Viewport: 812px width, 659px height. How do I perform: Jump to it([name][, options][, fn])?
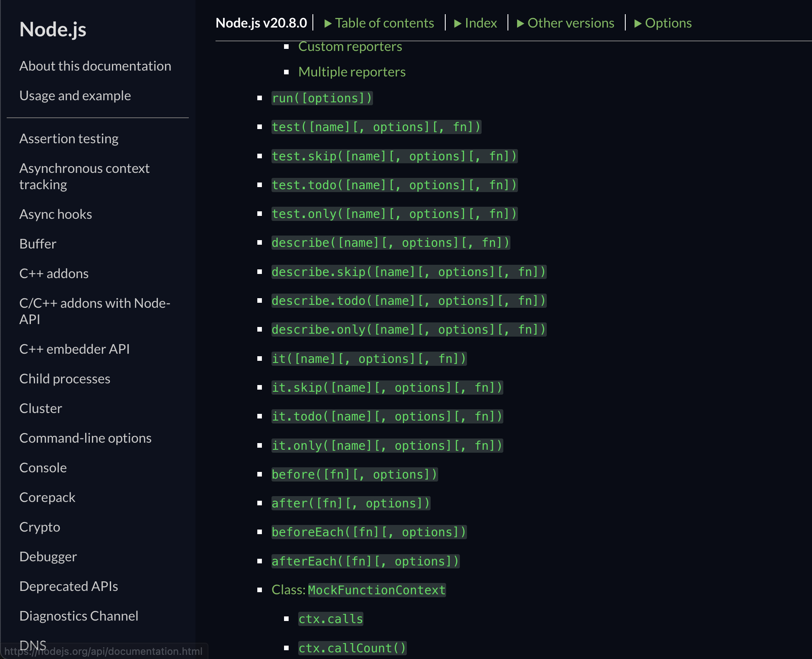369,359
